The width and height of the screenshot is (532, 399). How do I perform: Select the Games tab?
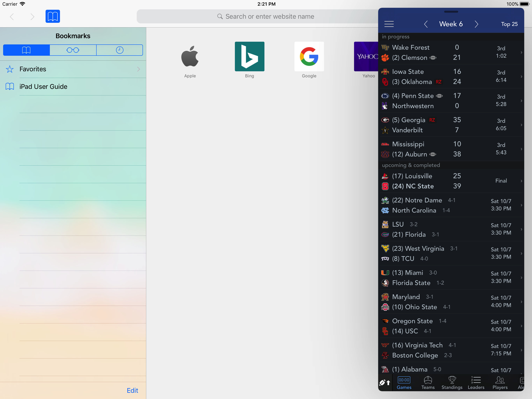coord(404,383)
